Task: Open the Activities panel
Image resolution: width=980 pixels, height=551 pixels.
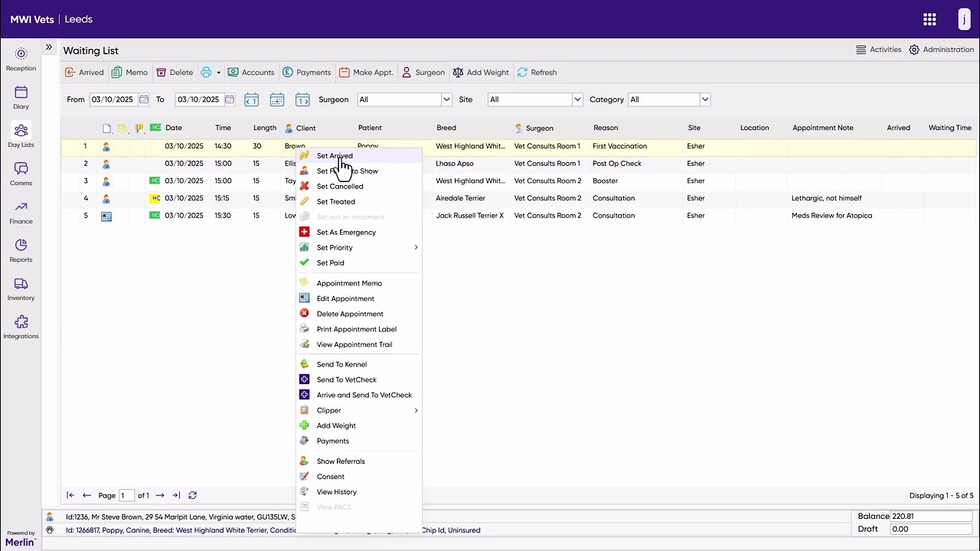Action: (x=878, y=50)
